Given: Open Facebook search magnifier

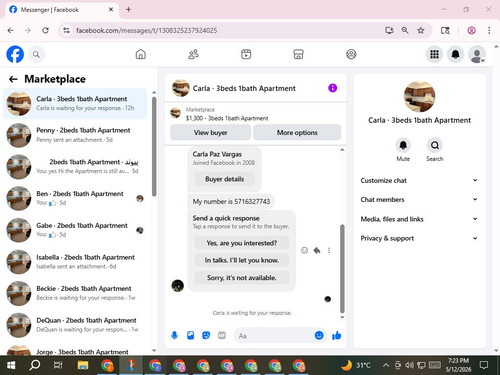Looking at the screenshot, I should (x=36, y=54).
